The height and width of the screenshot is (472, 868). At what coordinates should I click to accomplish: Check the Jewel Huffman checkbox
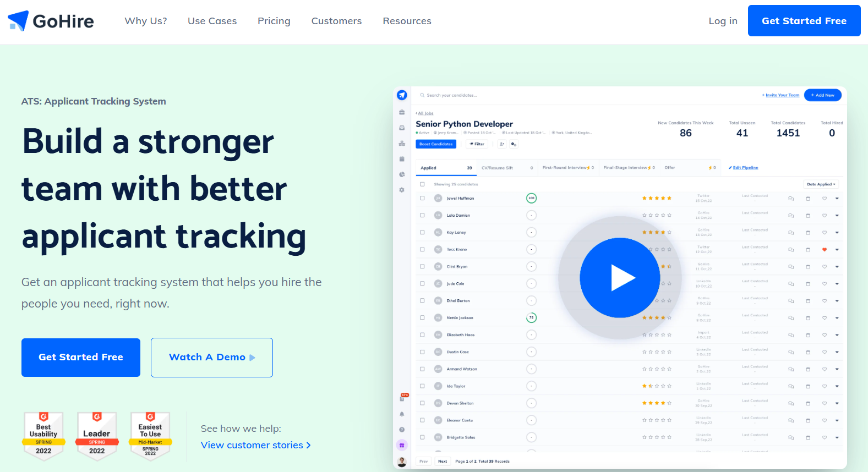click(x=422, y=198)
